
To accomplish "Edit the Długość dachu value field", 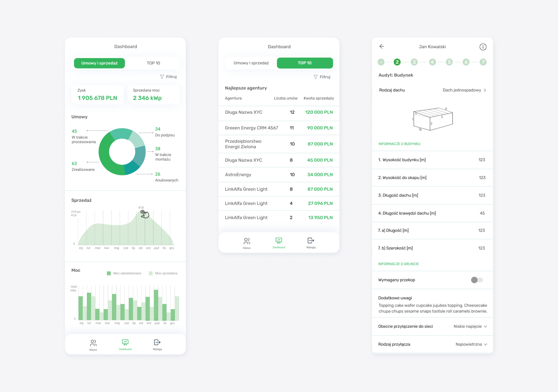I will pos(482,196).
